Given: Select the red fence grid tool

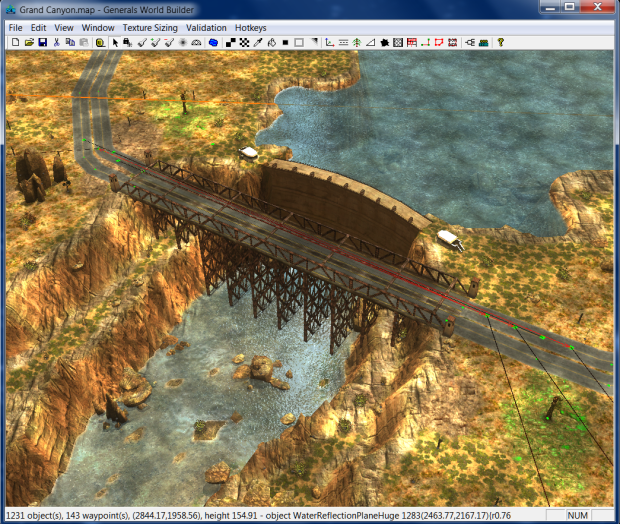Looking at the screenshot, I should click(x=412, y=42).
